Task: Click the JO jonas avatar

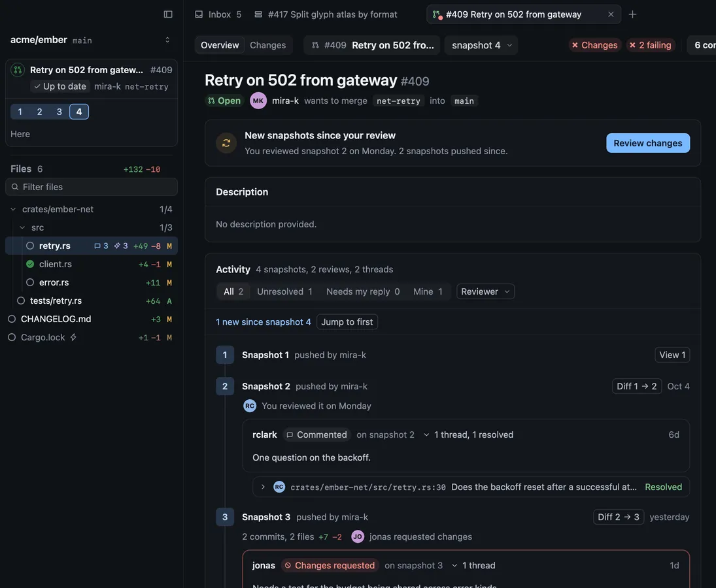Action: tap(358, 537)
